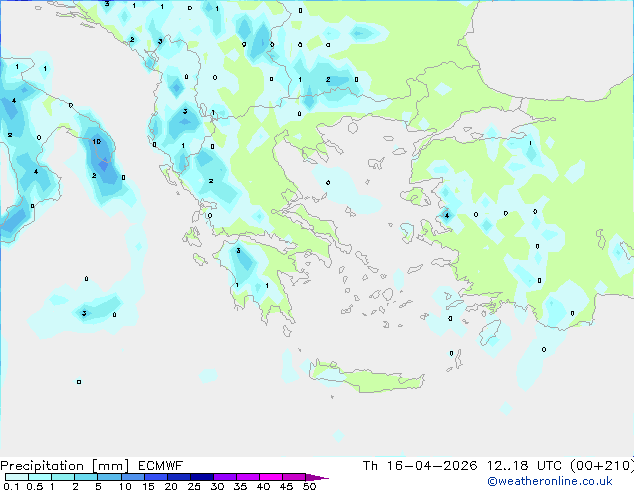Image resolution: width=634 pixels, height=490 pixels.
Task: Open the weatheronline.co.uk credit link
Action: click(550, 481)
